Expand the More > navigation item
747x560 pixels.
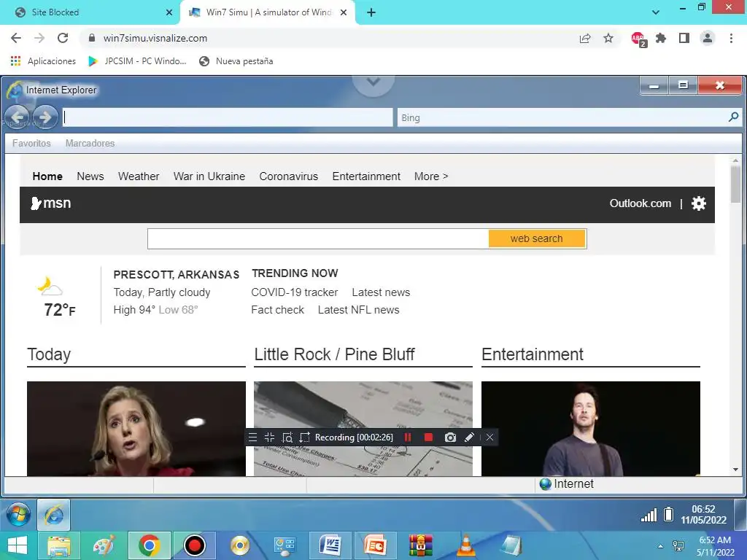(x=431, y=176)
